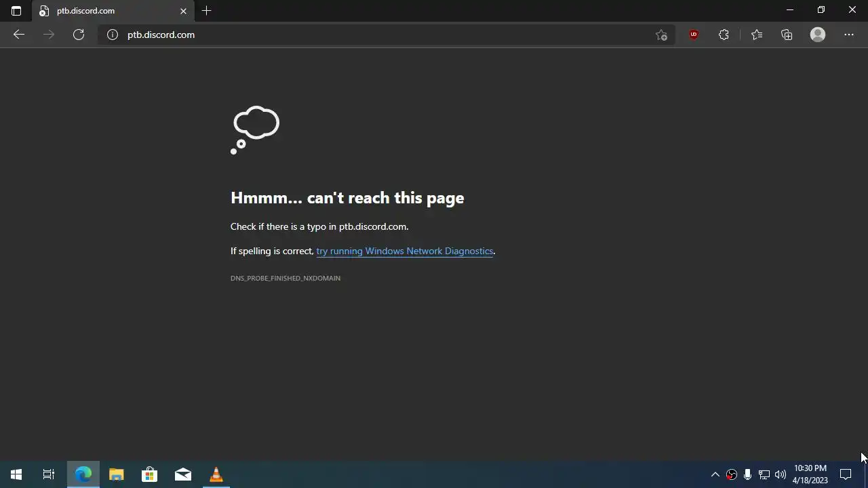Close the ptb.discord.com tab
Image resolution: width=868 pixels, height=488 pixels.
coord(183,11)
